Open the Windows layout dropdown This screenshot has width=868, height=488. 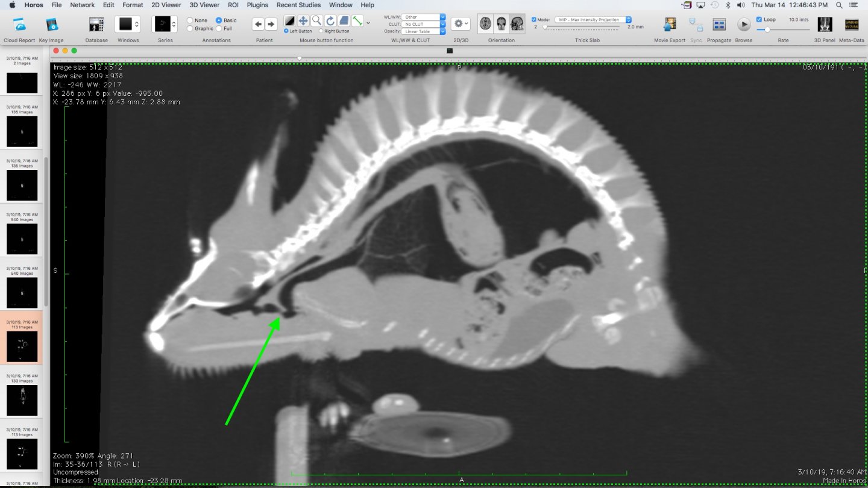(128, 24)
